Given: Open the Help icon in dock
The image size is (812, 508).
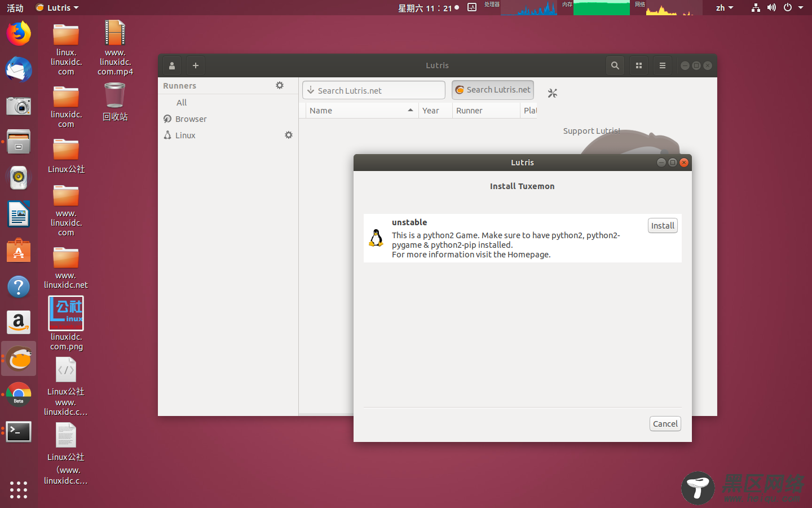Looking at the screenshot, I should [x=19, y=287].
